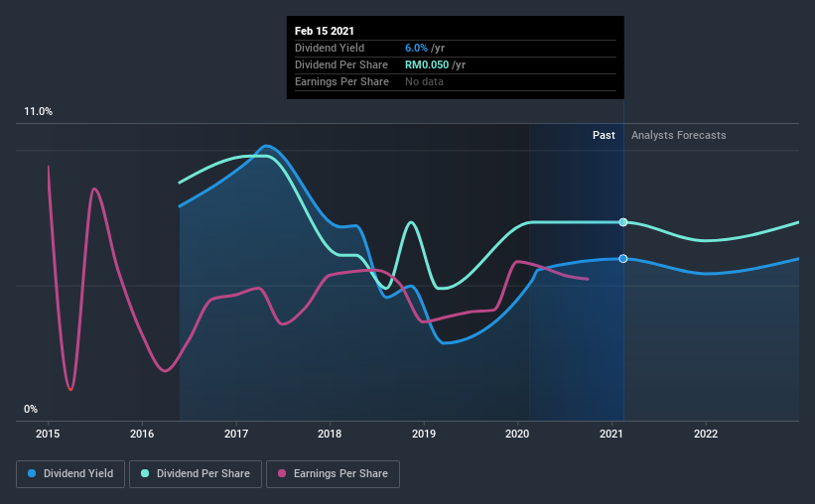Screen dimensions: 815x504
Task: Click the 6.0% dividend yield value
Action: click(416, 48)
